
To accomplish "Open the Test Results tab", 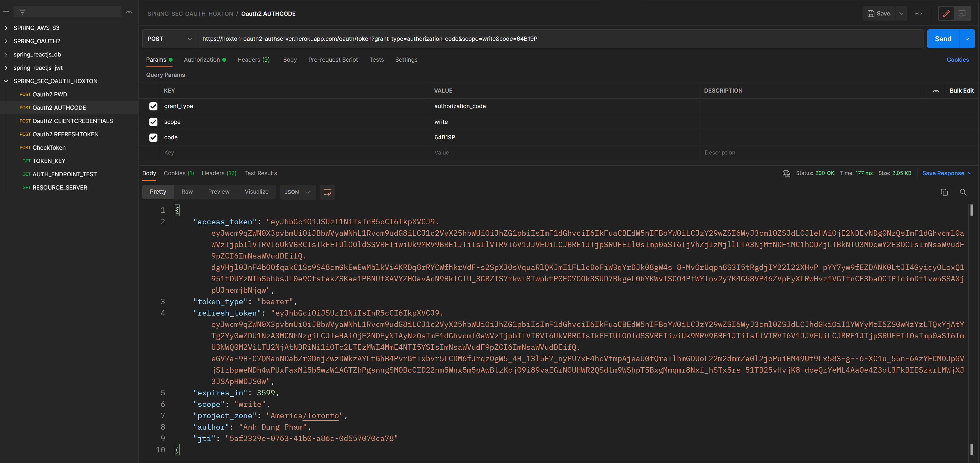I will click(x=260, y=173).
